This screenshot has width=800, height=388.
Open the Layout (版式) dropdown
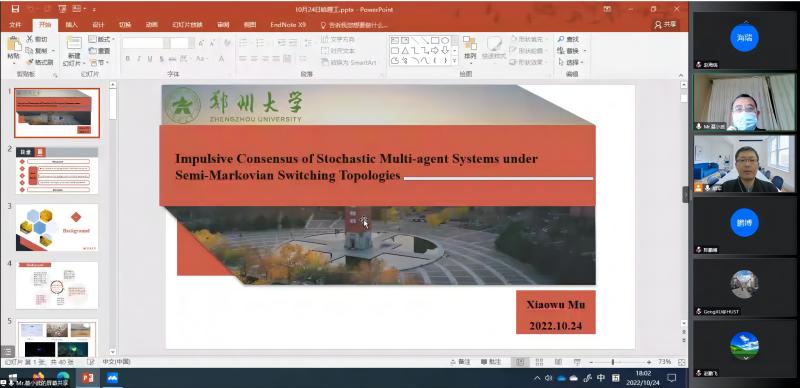[102, 39]
